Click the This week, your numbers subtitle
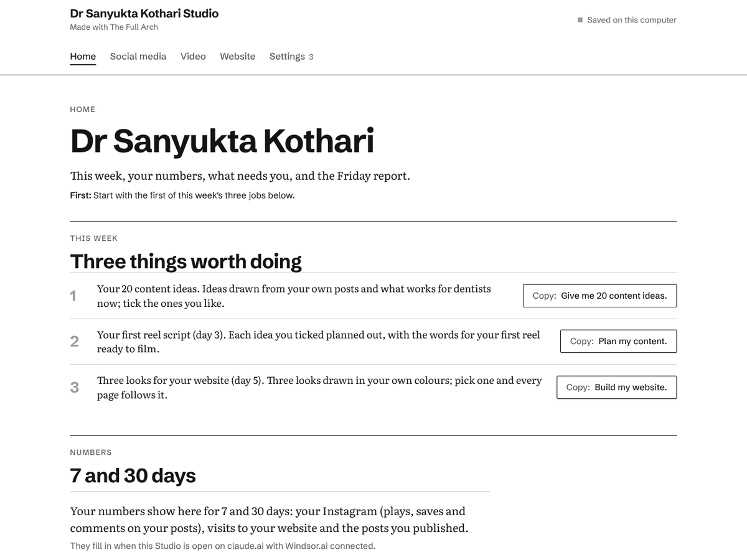This screenshot has width=747, height=560. coord(240,176)
